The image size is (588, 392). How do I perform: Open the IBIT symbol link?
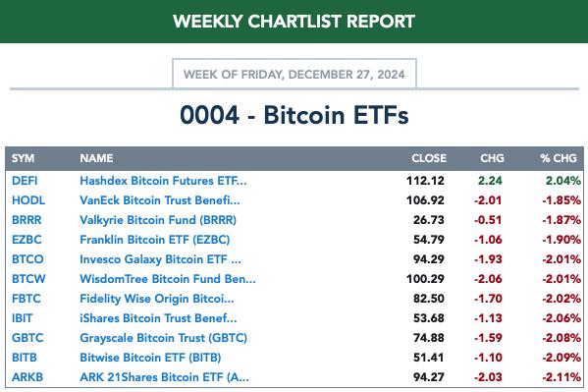pos(23,318)
